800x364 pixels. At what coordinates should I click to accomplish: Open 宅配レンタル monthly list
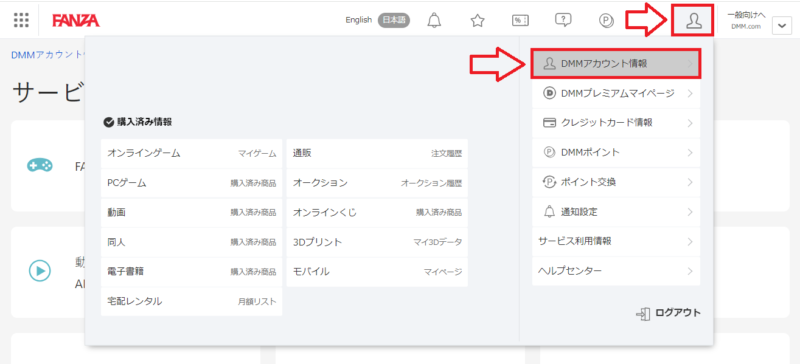tap(191, 301)
